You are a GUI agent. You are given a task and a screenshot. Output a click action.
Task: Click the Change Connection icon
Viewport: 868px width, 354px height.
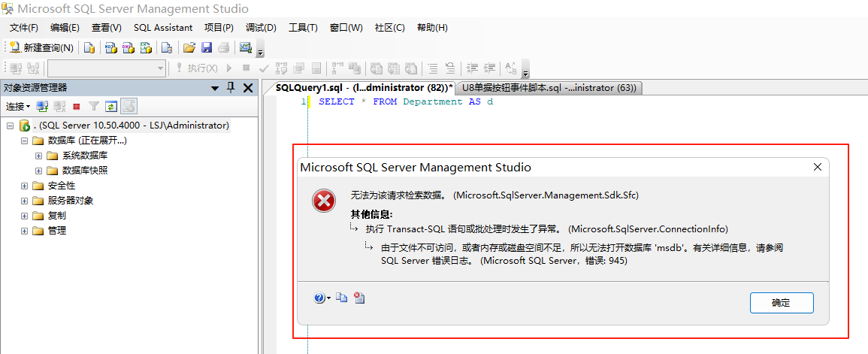click(33, 68)
